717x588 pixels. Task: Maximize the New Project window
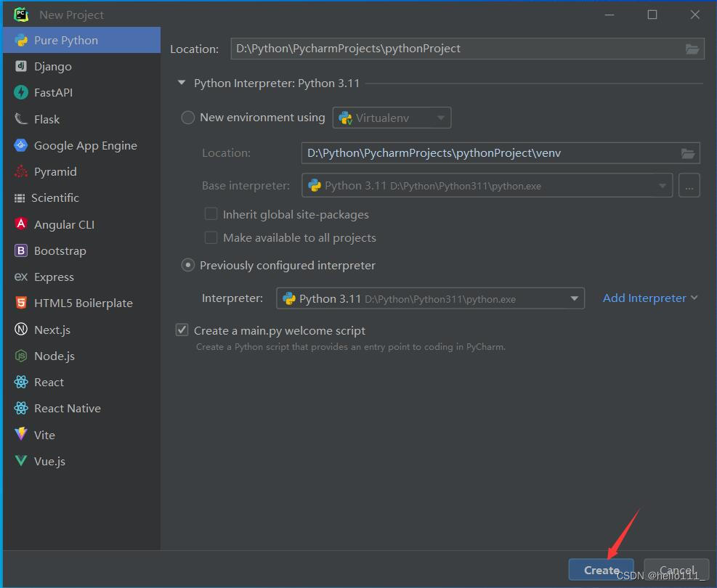click(652, 15)
